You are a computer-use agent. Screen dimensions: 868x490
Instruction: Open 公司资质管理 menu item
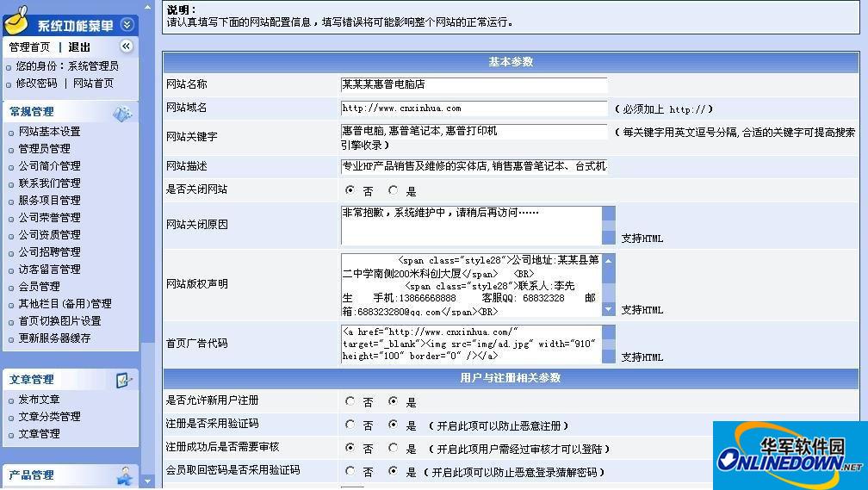pyautogui.click(x=50, y=234)
